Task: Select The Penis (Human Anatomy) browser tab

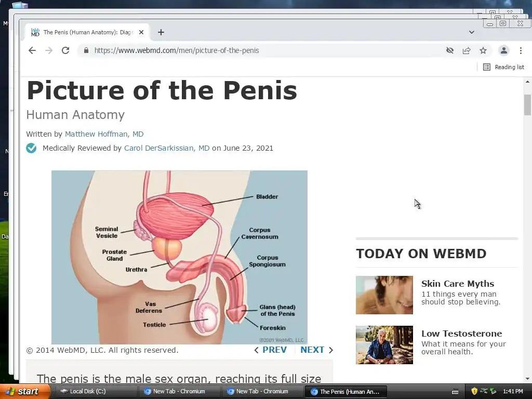Action: click(x=87, y=32)
